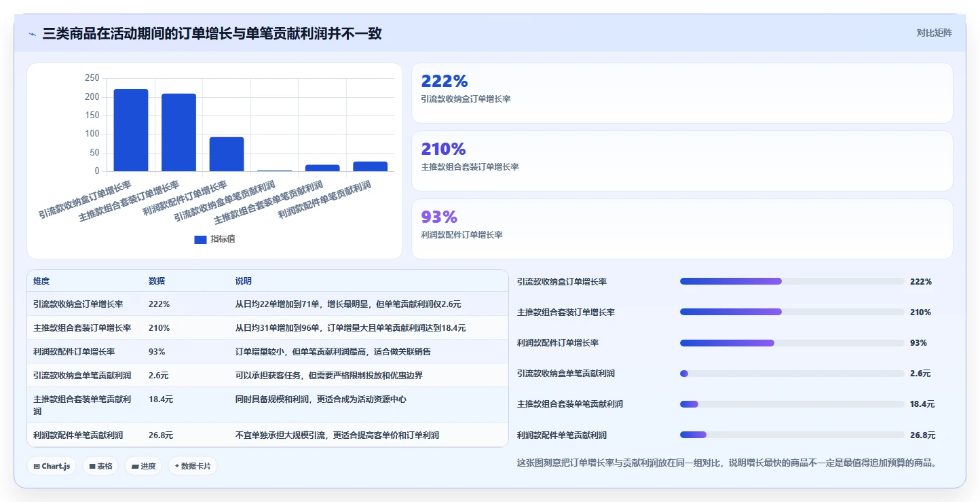Click the progress bar showing 222%
This screenshot has height=502, width=980.
coord(792,281)
